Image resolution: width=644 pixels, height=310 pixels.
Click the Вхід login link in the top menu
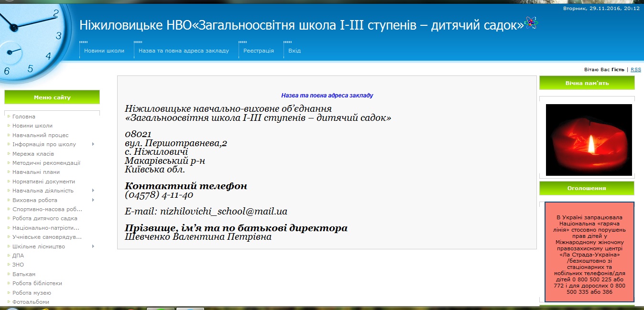[x=295, y=51]
